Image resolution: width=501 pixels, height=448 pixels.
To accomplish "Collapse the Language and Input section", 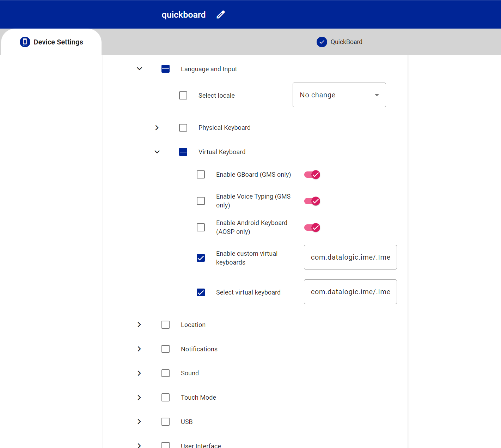I will [140, 69].
